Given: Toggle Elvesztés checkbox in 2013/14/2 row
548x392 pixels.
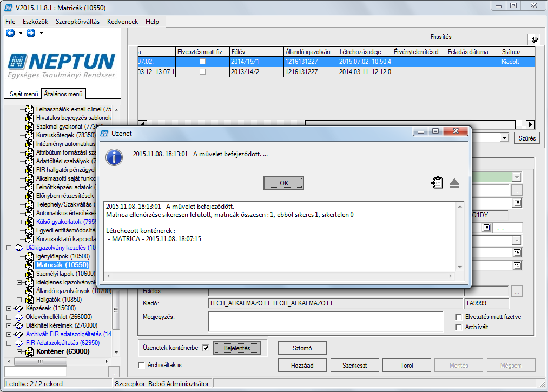Looking at the screenshot, I should click(202, 71).
